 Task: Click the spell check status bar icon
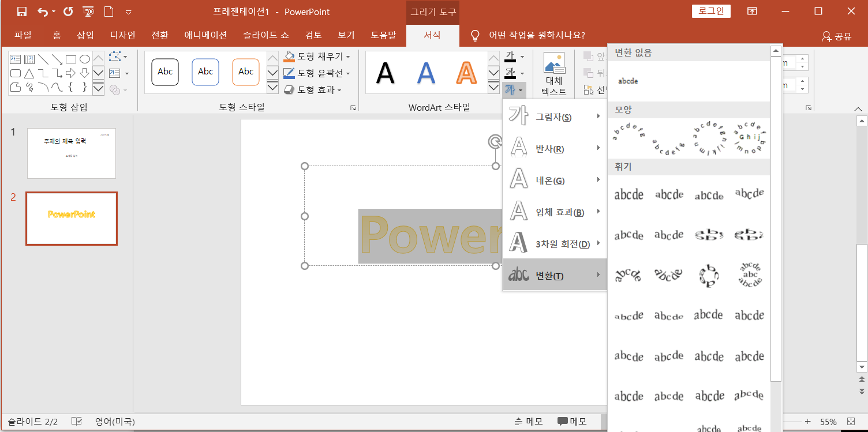[x=76, y=422]
